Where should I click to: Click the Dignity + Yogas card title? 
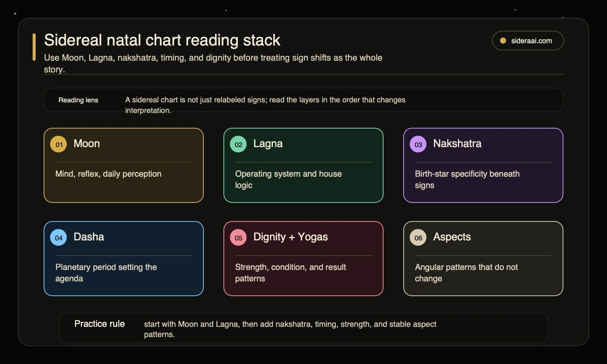(x=291, y=237)
